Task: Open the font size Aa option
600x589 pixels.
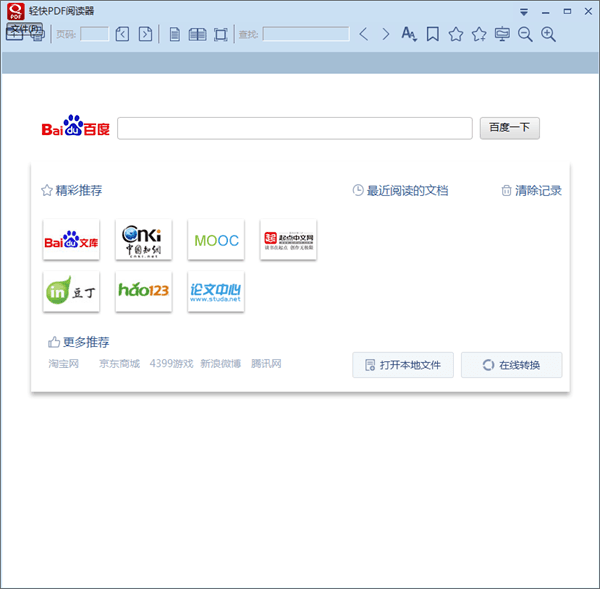Action: [x=409, y=34]
